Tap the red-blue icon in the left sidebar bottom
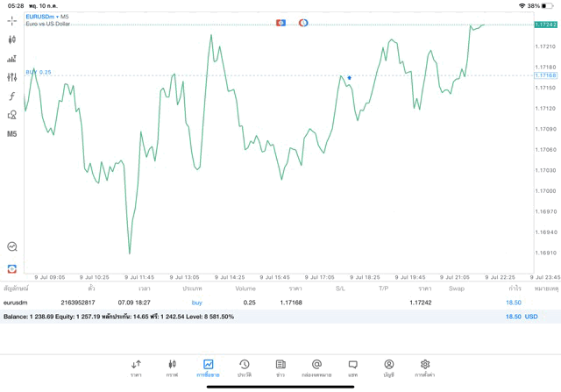This screenshot has height=392, width=561. 12,268
